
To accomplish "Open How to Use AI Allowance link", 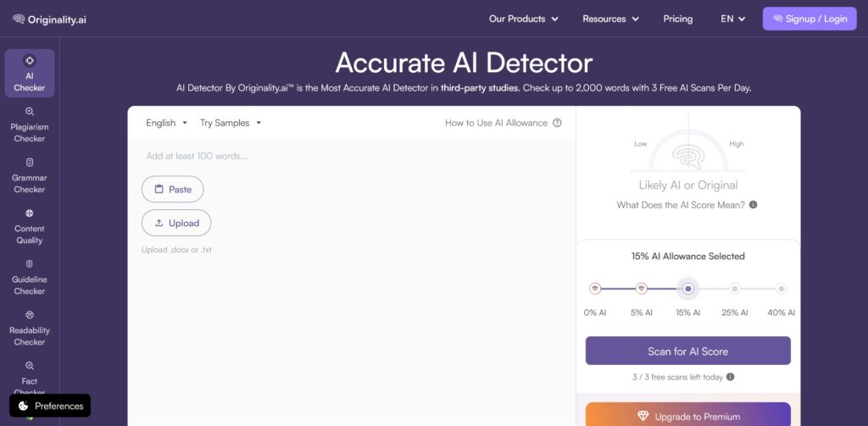I will coord(496,123).
